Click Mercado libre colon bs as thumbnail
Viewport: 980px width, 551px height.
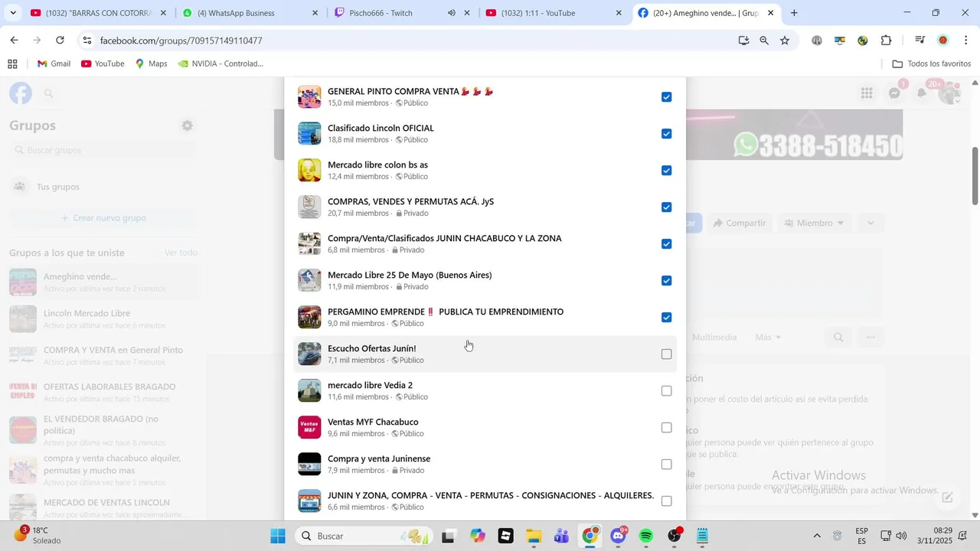(309, 171)
